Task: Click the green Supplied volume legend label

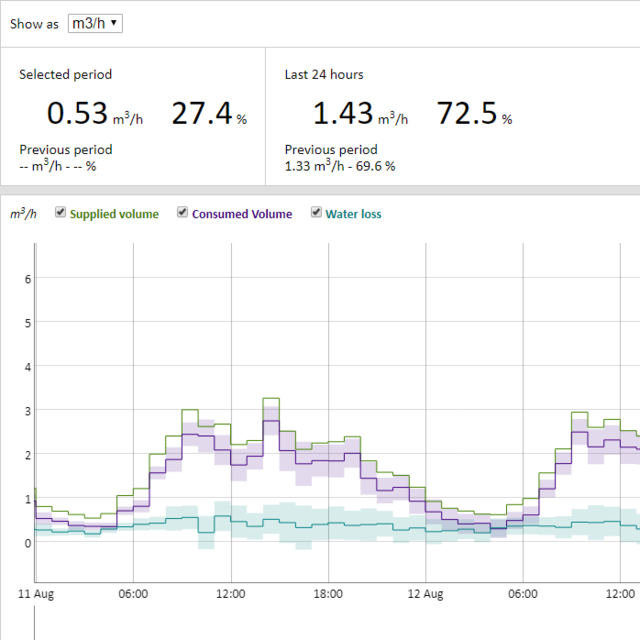Action: 114,214
